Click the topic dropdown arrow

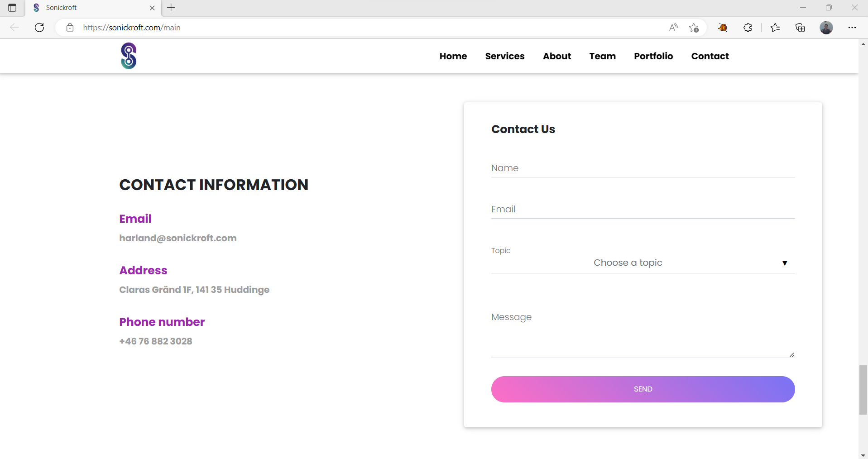pyautogui.click(x=784, y=263)
